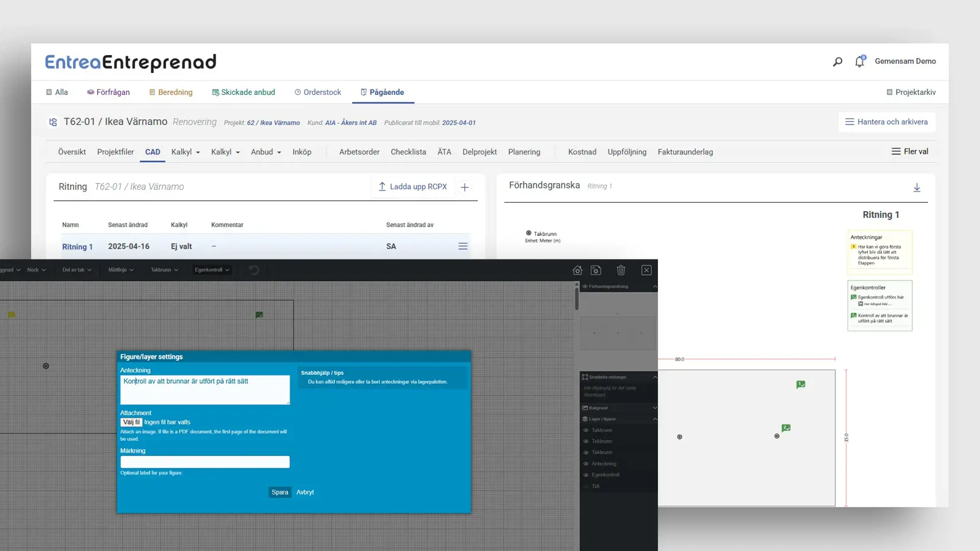Click the trash delete icon in CAD toolbar
The width and height of the screenshot is (980, 551).
click(620, 270)
